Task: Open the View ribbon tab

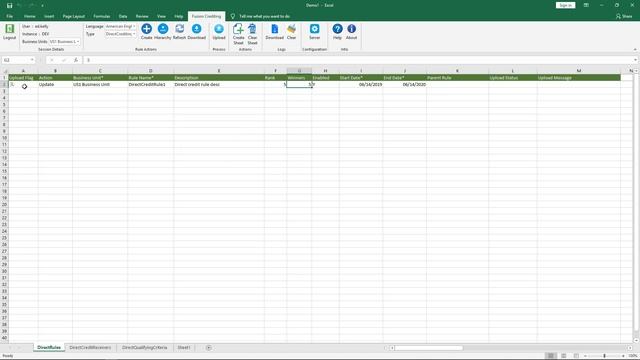Action: pyautogui.click(x=161, y=16)
